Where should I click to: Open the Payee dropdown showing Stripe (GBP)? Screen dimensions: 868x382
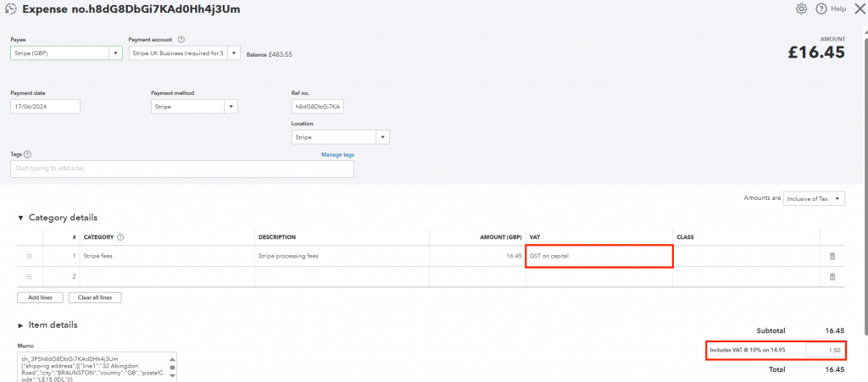pos(115,53)
